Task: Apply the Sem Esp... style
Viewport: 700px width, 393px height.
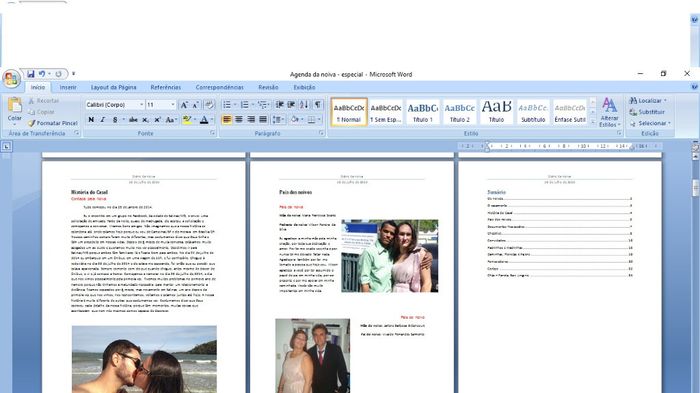Action: 386,112
